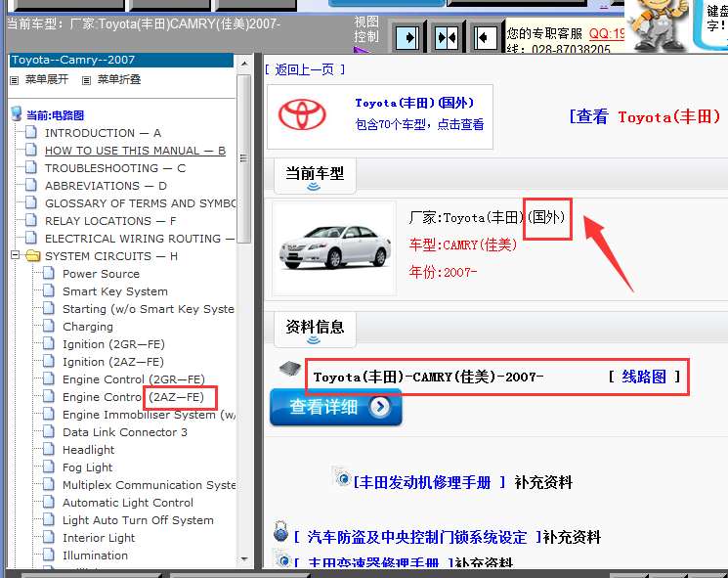Click the 菜单展开 expand-menu icon
Screen dimensions: 728x578
pyautogui.click(x=15, y=80)
